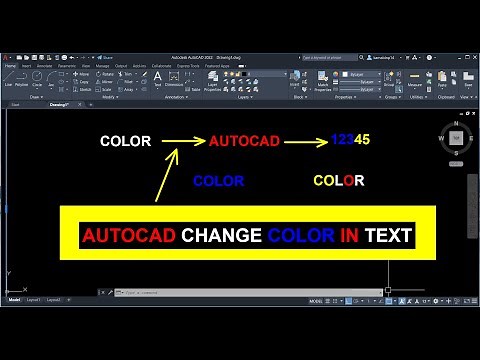Click the Plot printer icon in quick access toolbar
Image resolution: width=480 pixels, height=360 pixels.
(64, 58)
